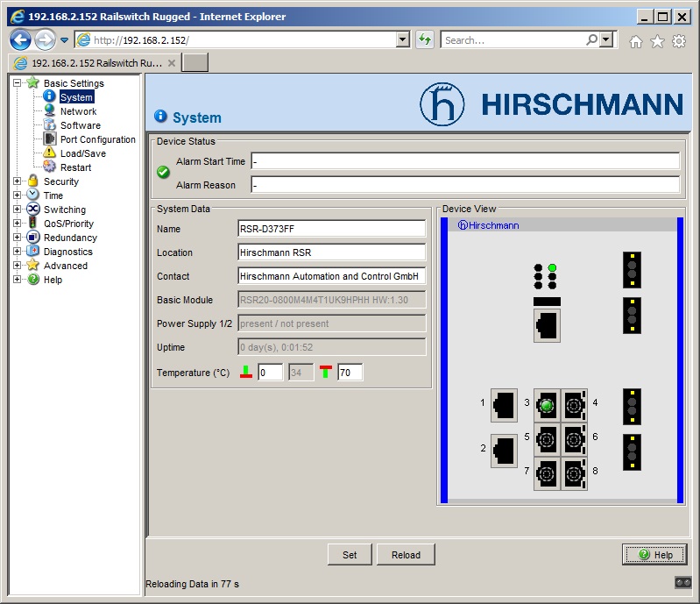Click the Name field RSR-D373FF
The image size is (700, 604).
(x=332, y=229)
